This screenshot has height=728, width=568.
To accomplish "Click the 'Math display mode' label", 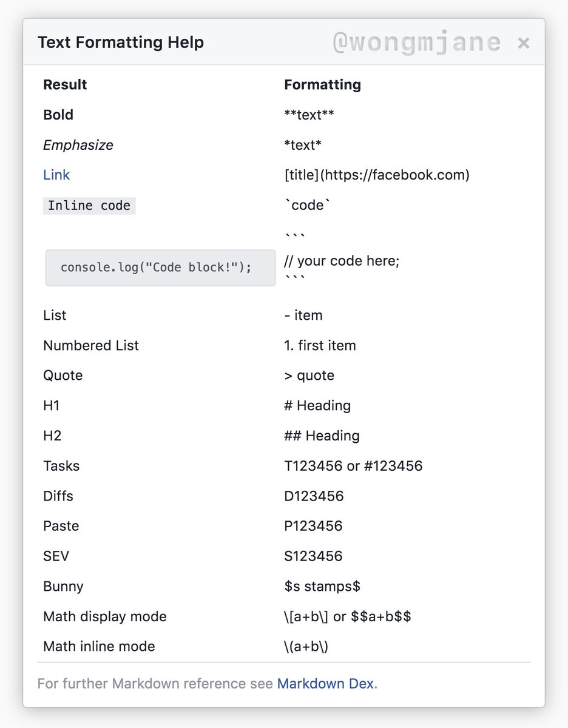I will point(105,617).
